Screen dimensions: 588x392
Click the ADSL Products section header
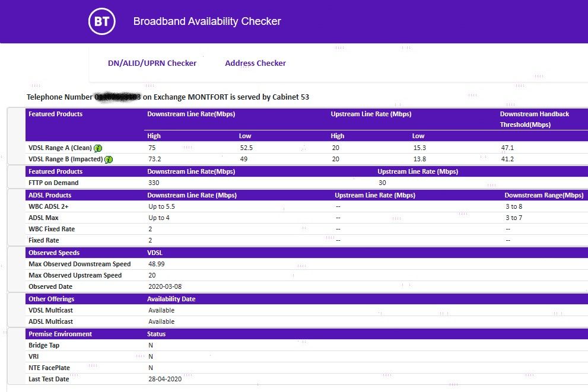(50, 195)
